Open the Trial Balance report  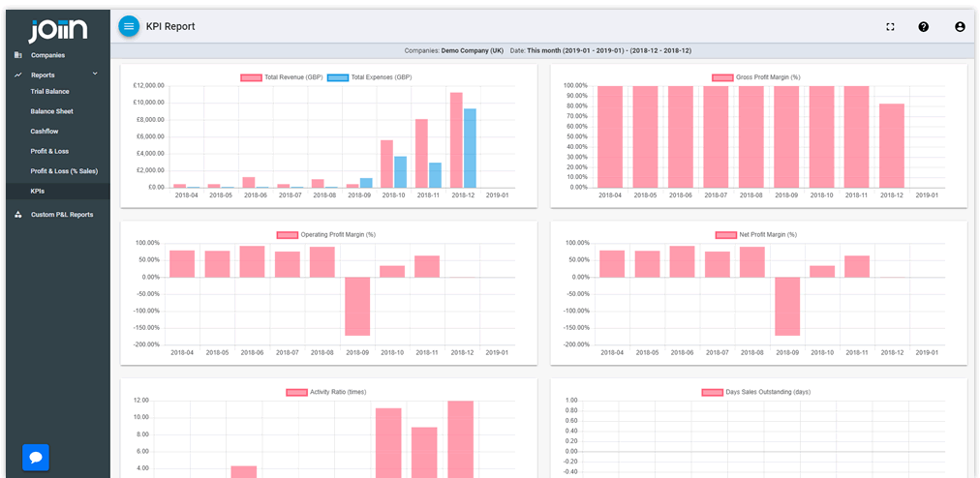(50, 91)
